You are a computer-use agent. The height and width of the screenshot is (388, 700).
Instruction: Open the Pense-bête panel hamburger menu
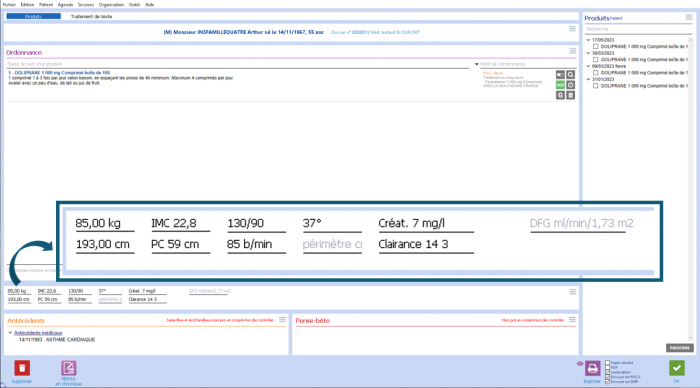572,319
